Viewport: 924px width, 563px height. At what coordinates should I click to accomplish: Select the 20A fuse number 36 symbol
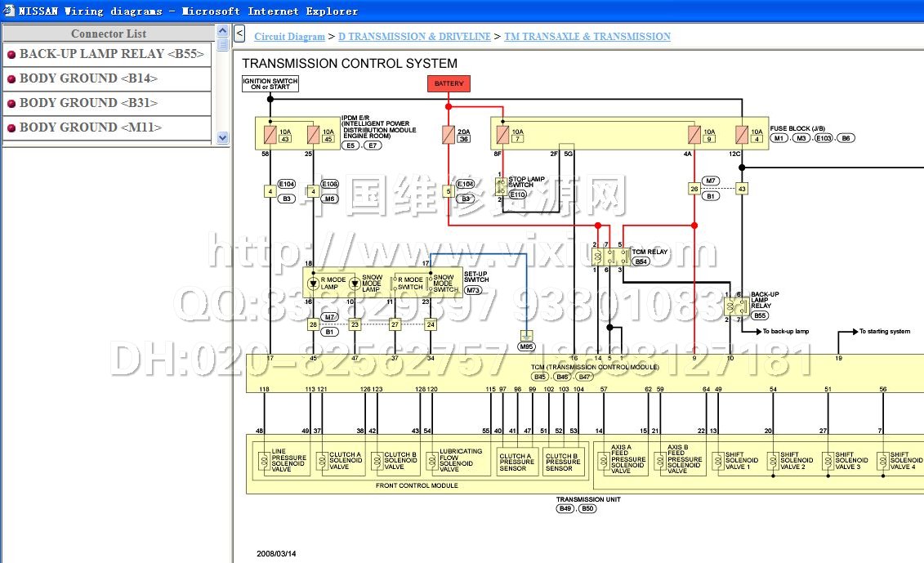(449, 135)
